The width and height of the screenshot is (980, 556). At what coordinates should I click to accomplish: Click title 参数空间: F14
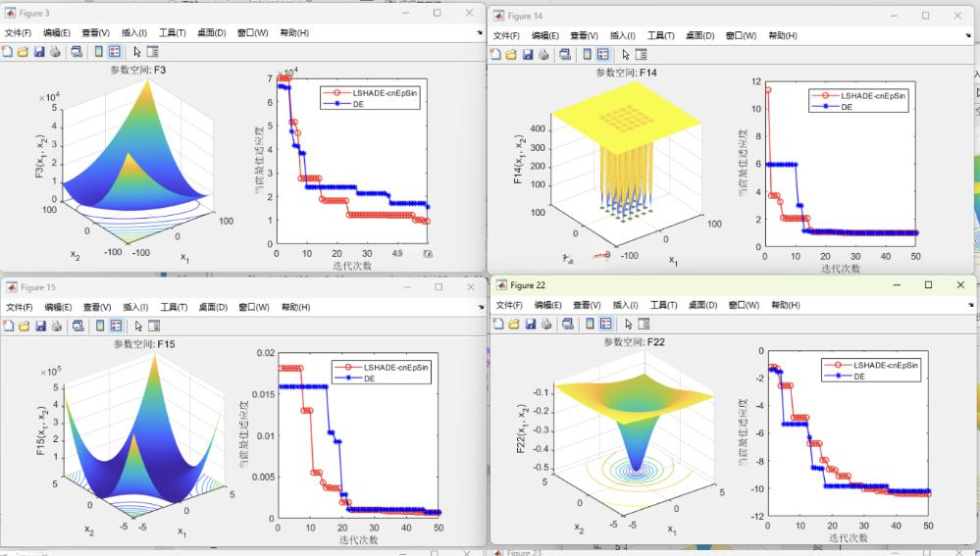point(626,73)
